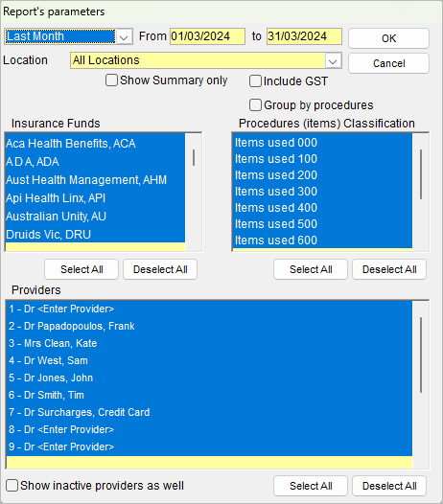This screenshot has height=504, width=443.
Task: Deselect All procedures classifications
Action: (x=389, y=269)
